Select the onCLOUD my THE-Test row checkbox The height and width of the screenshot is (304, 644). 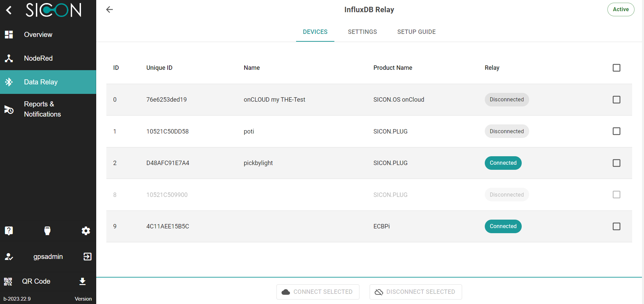tap(617, 100)
